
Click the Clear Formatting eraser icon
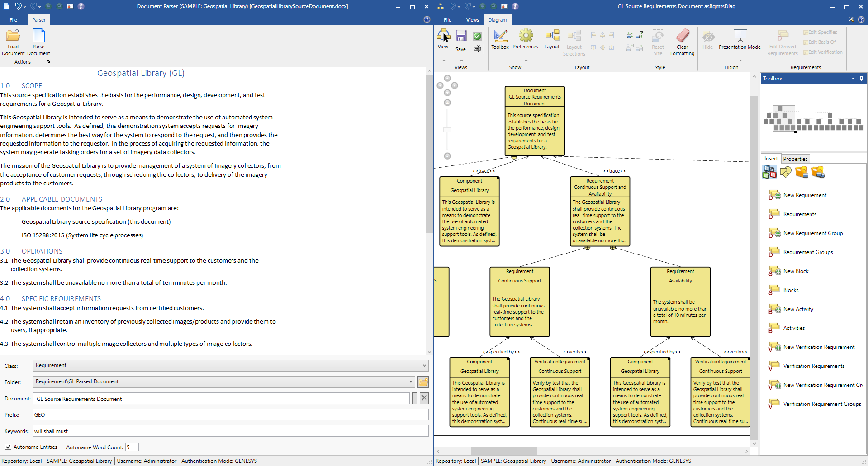coord(682,36)
